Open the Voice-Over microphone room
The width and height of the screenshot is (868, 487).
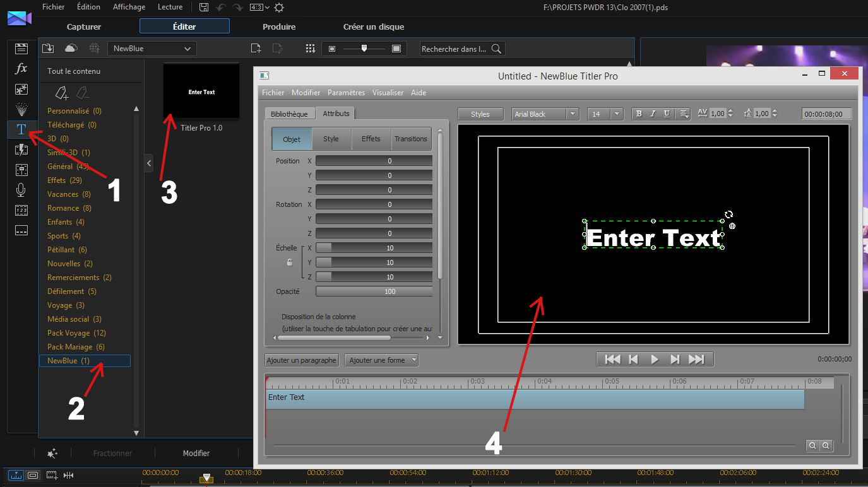point(21,190)
